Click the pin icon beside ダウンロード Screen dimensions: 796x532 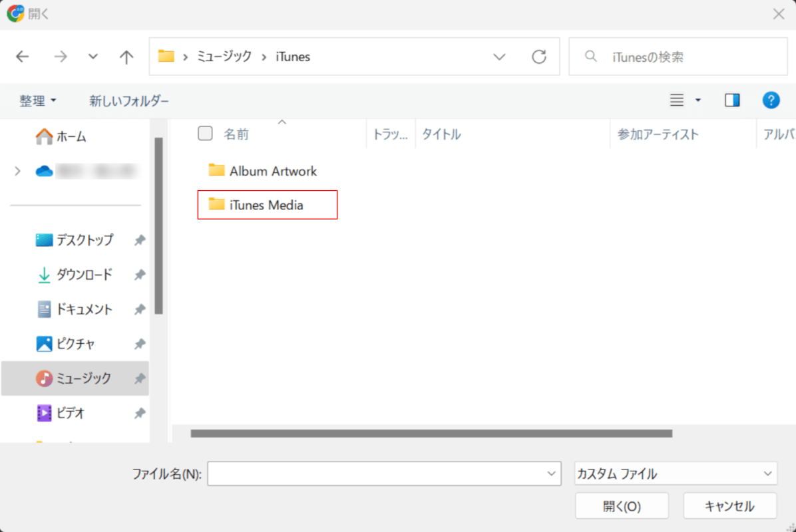(140, 275)
